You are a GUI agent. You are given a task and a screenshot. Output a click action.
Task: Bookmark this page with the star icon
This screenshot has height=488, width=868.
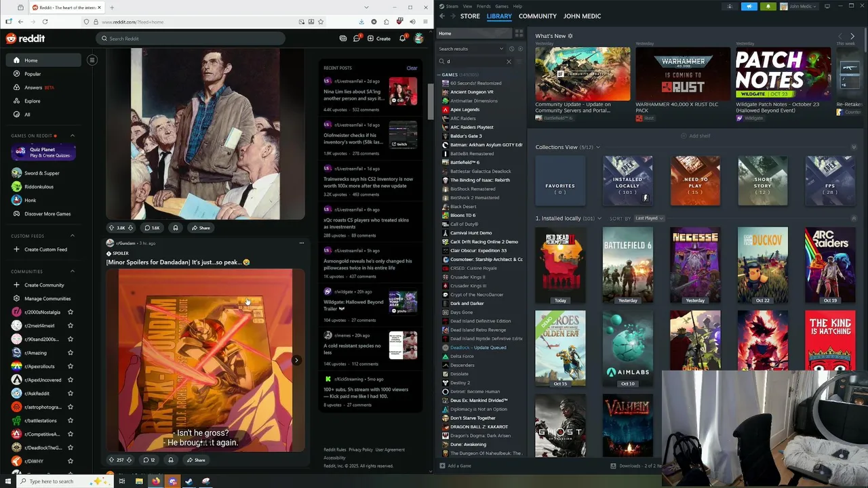pos(321,22)
